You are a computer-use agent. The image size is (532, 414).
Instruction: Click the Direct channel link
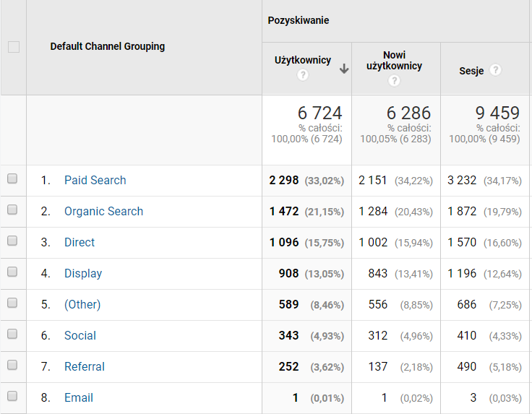point(80,243)
